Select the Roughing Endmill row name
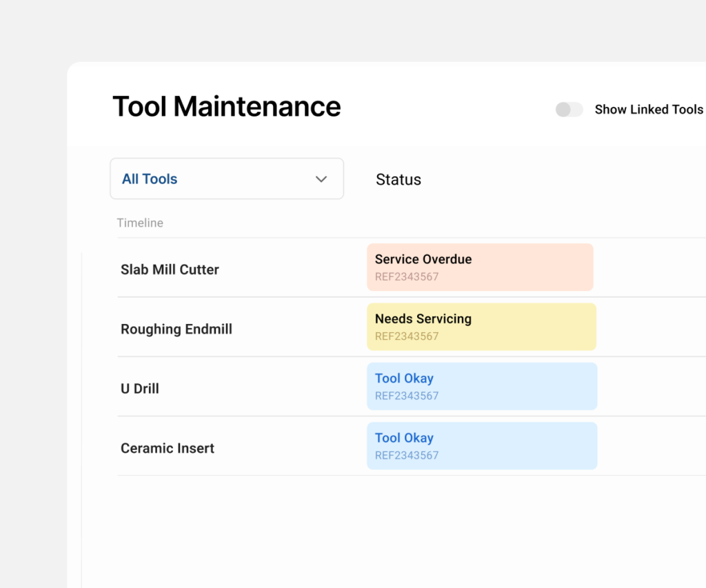This screenshot has width=706, height=588. click(x=176, y=329)
